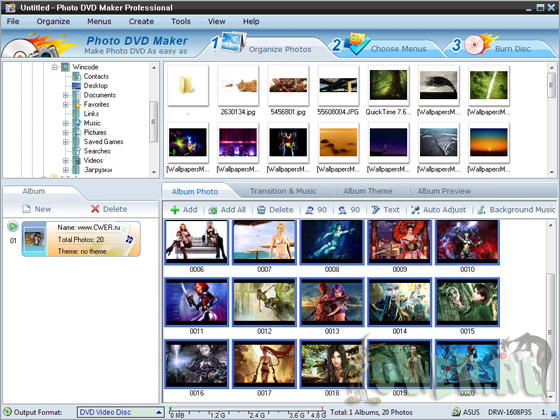Select album photo 0018
Image resolution: width=560 pixels, height=420 pixels.
(x=332, y=364)
